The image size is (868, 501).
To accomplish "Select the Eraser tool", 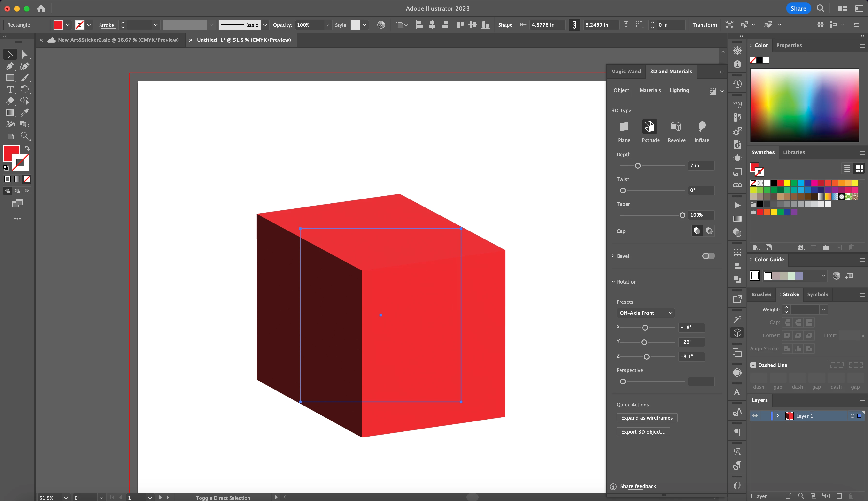I will (10, 101).
